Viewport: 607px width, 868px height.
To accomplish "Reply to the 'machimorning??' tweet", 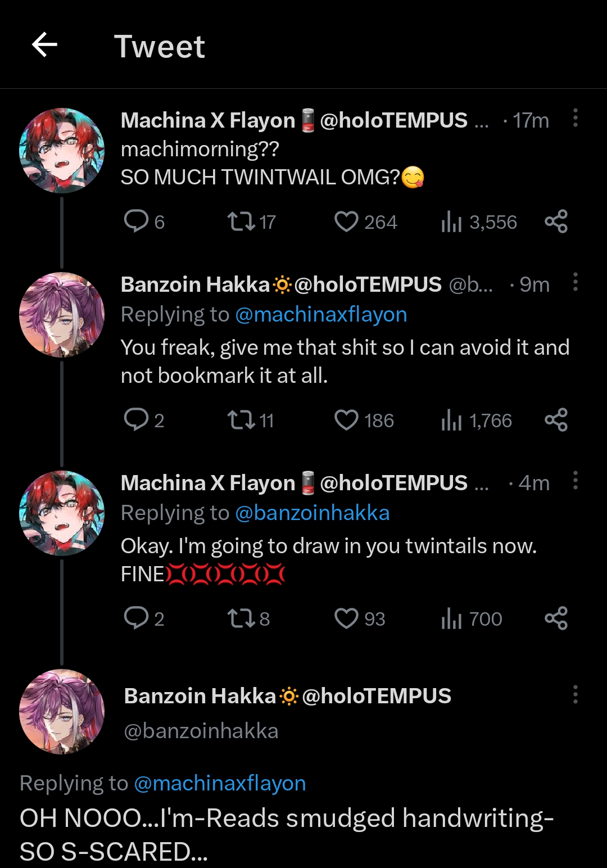I will click(x=136, y=221).
